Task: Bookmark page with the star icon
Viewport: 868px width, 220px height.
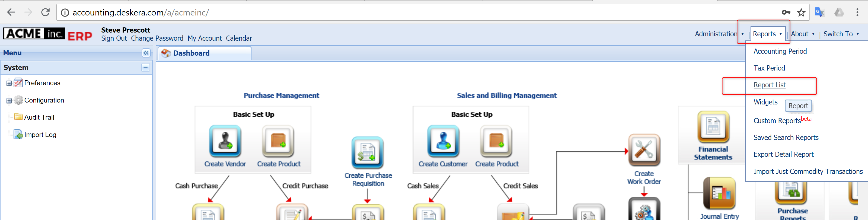Action: point(801,13)
